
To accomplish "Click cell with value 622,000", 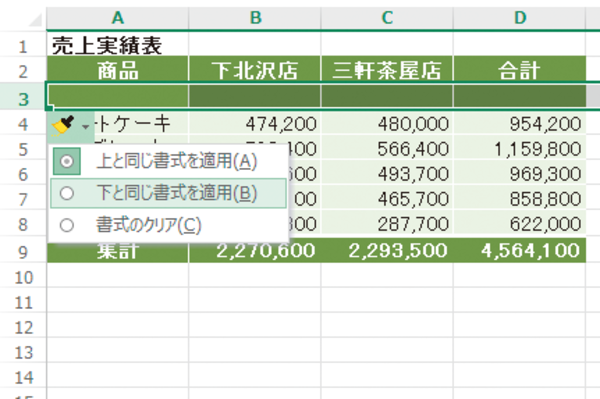I will tap(520, 223).
